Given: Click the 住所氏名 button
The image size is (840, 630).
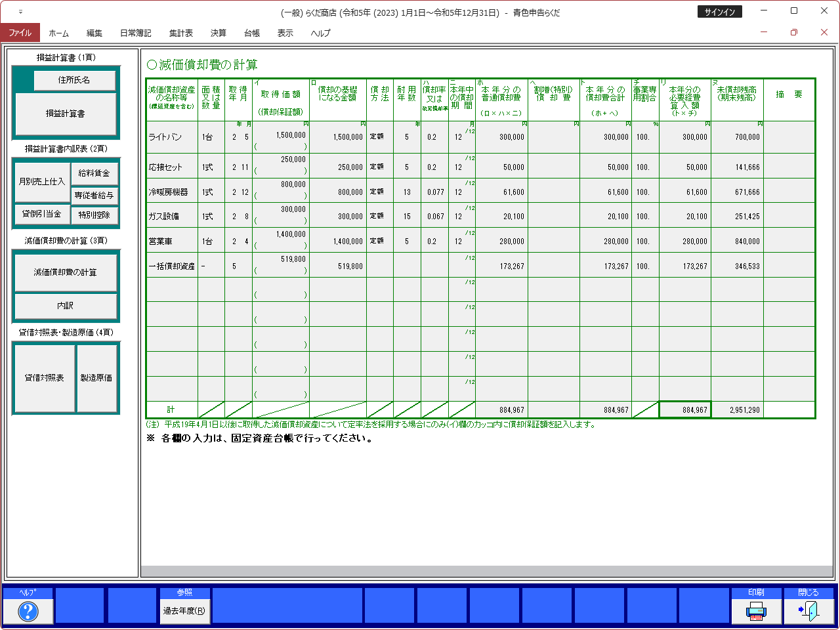Looking at the screenshot, I should tap(74, 80).
